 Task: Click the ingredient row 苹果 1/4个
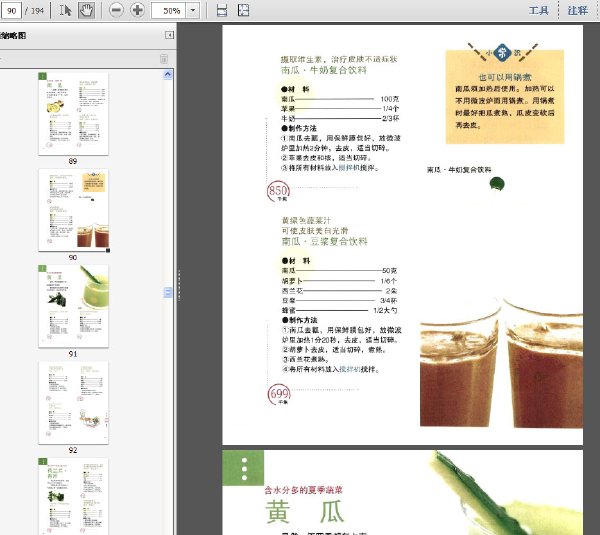tap(340, 109)
